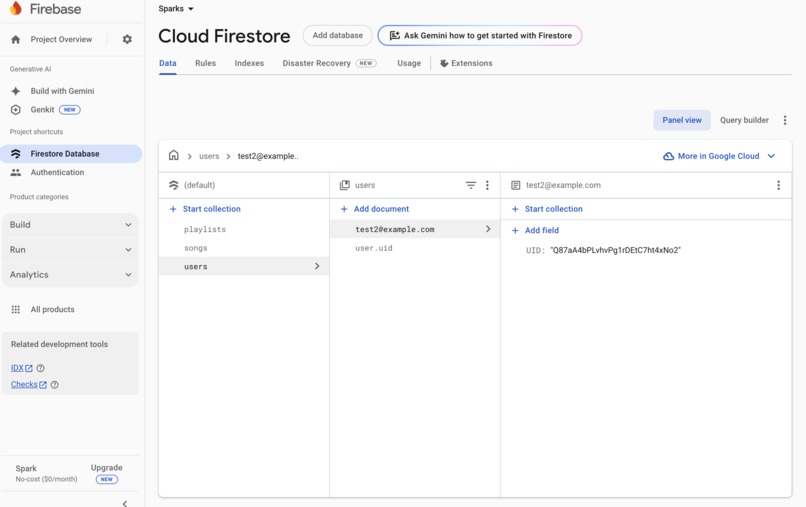
Task: Click Start collection in the (default) panel
Action: (205, 209)
